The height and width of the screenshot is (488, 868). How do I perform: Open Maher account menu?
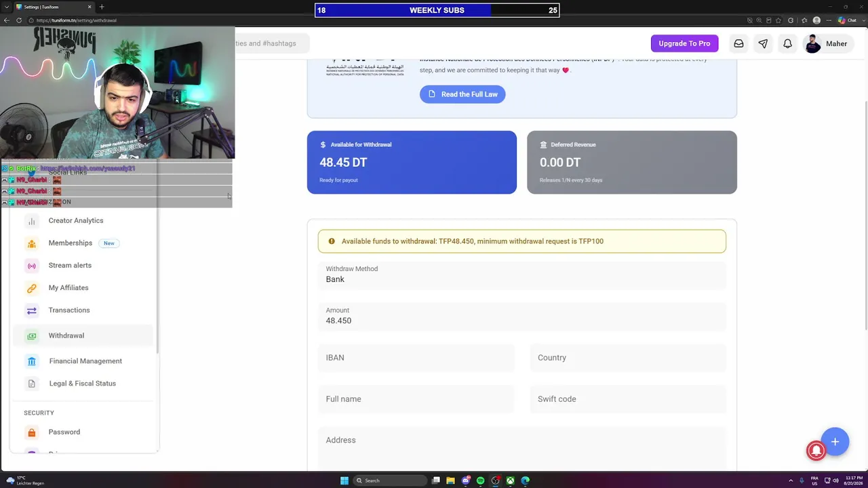(827, 43)
